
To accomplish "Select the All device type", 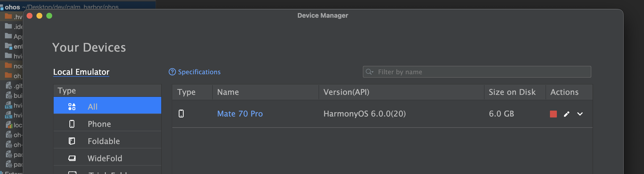I will coord(108,107).
